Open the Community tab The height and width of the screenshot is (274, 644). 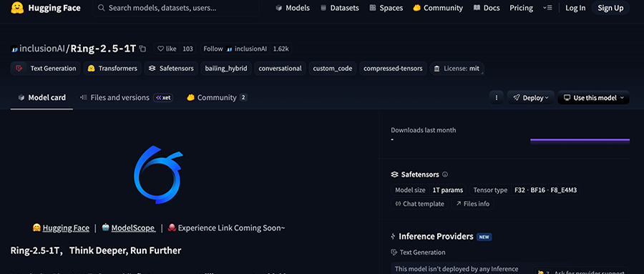coord(216,98)
